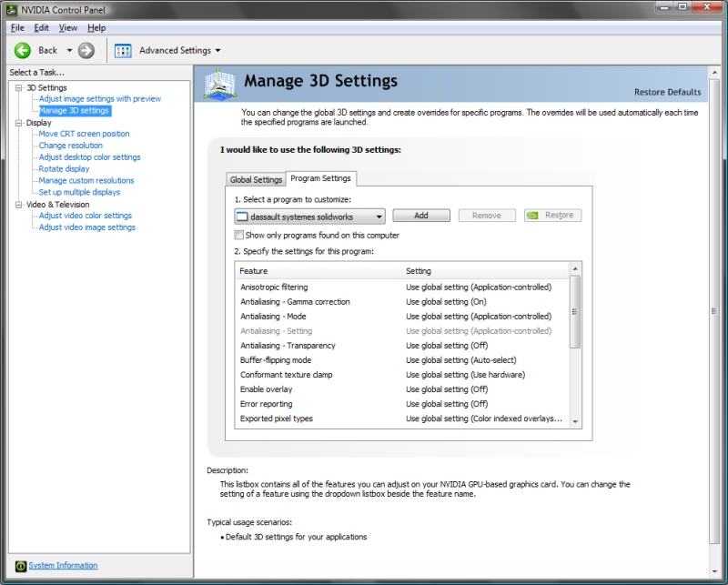
Task: Open the System Information link
Action: tap(63, 566)
